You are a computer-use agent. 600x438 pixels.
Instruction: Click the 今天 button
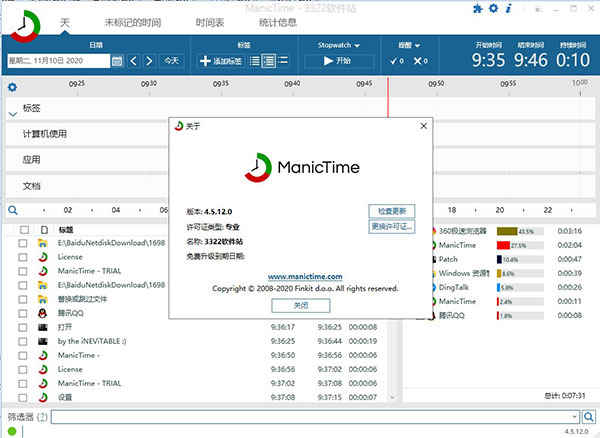171,60
